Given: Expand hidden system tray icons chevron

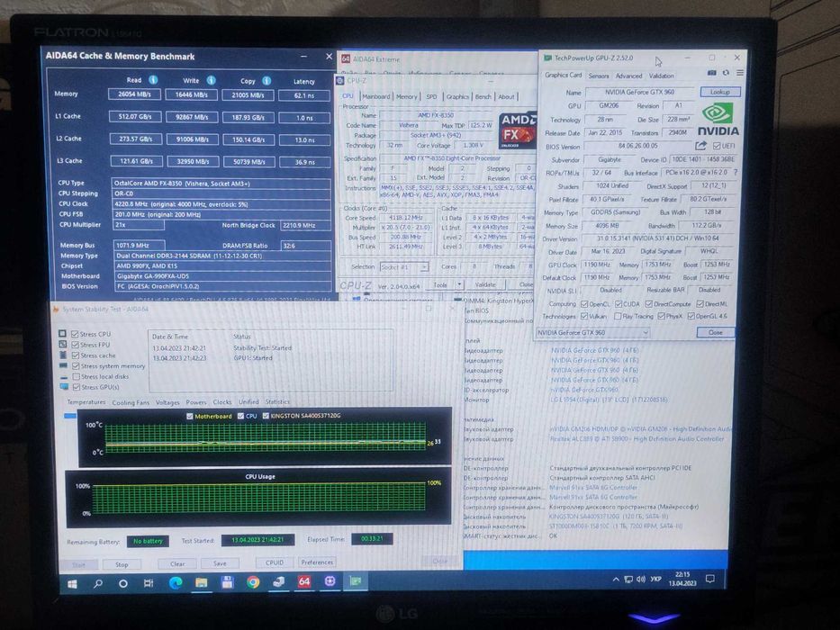Looking at the screenshot, I should tap(616, 580).
